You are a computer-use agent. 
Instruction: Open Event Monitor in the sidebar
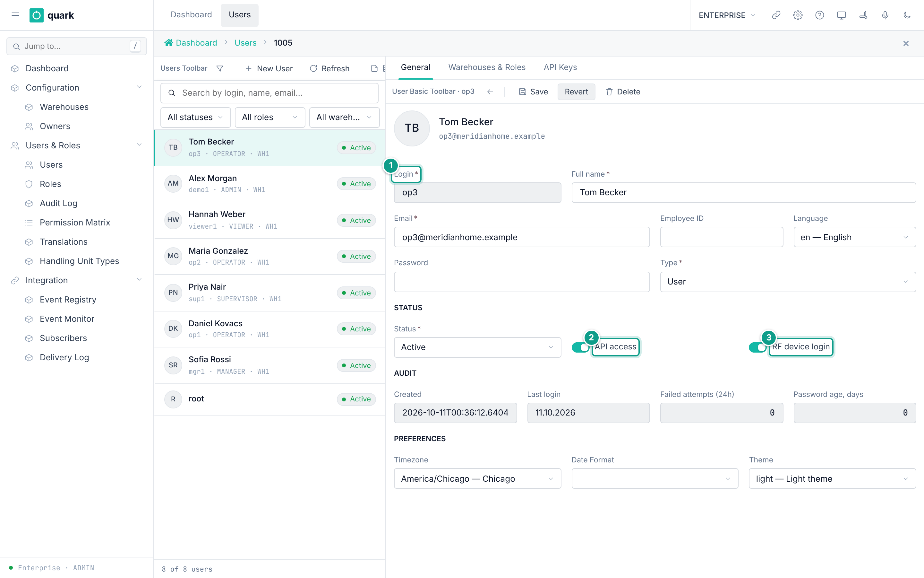[67, 319]
